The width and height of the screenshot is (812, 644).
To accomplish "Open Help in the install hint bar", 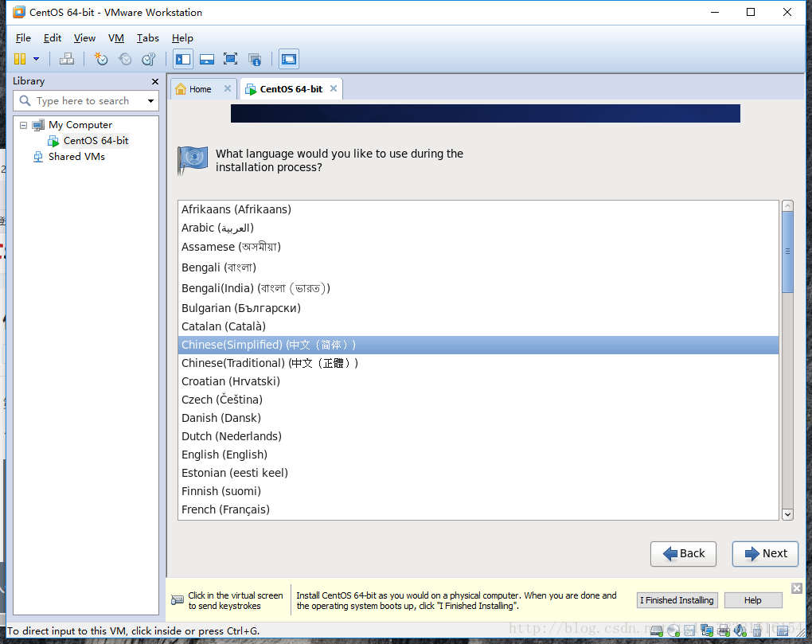I will pyautogui.click(x=753, y=600).
